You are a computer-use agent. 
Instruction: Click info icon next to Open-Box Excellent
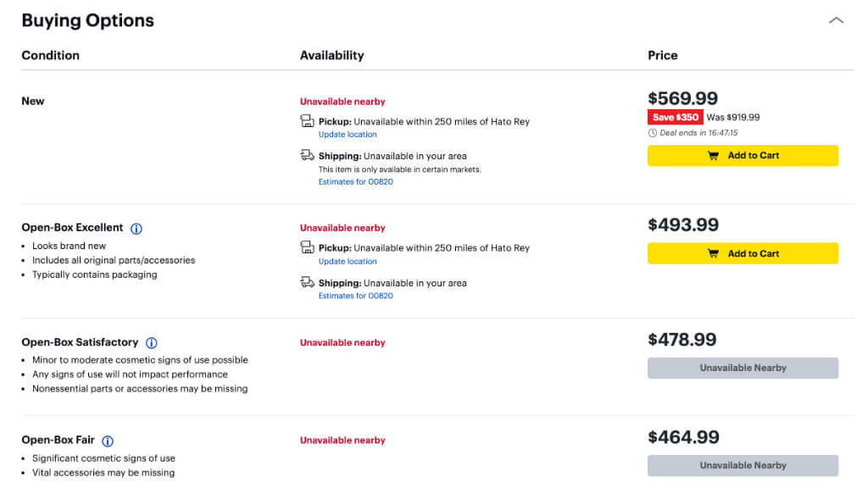click(x=136, y=229)
